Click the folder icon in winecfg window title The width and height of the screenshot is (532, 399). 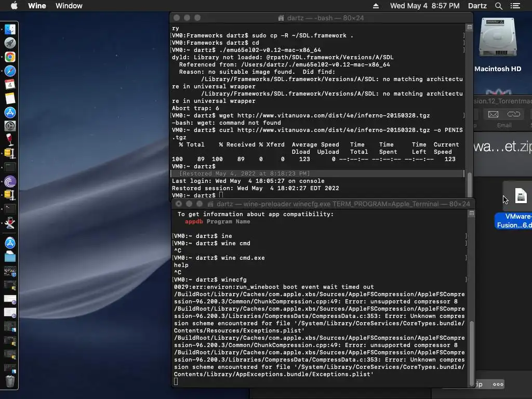tap(210, 204)
